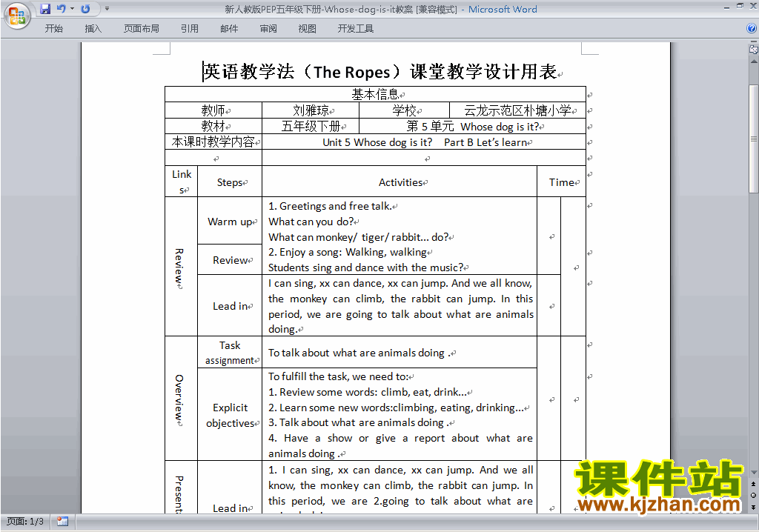The width and height of the screenshot is (759, 532).
Task: Click the rotated Review label in Links column
Action: point(179,267)
